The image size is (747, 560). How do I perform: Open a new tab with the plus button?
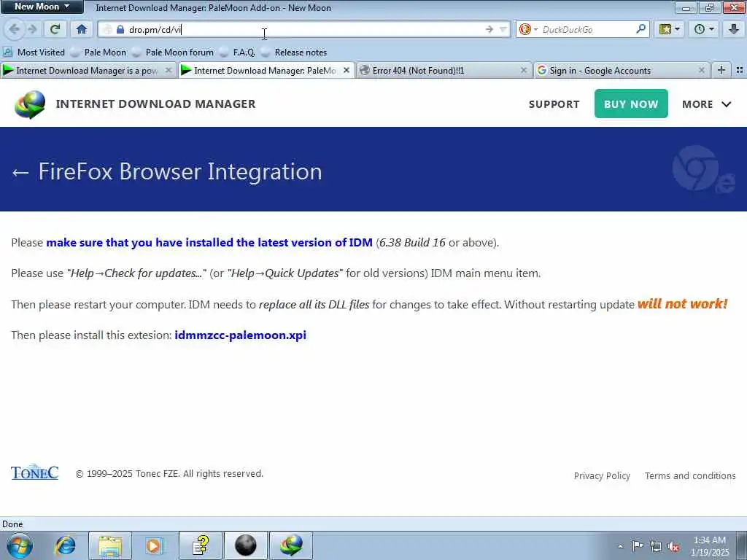click(721, 71)
